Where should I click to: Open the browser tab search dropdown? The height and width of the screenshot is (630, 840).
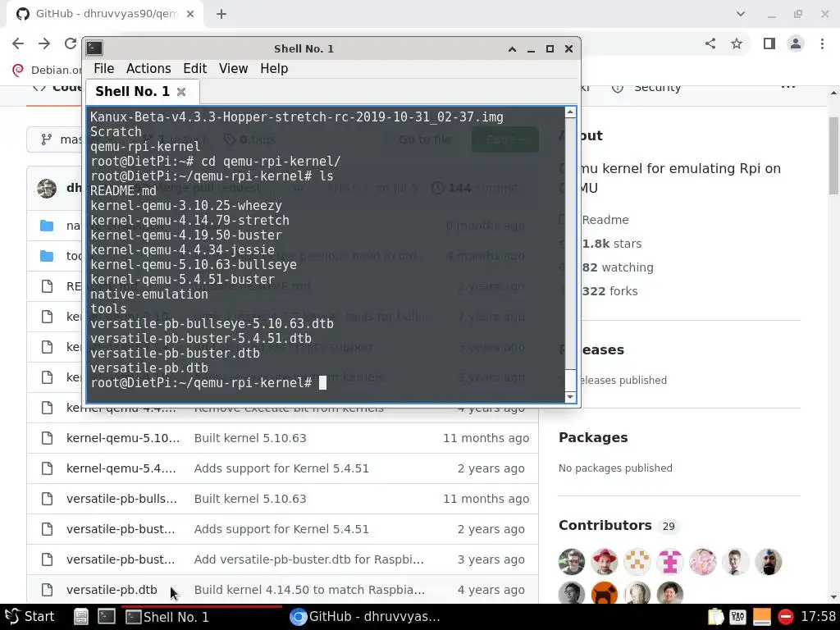pos(741,14)
